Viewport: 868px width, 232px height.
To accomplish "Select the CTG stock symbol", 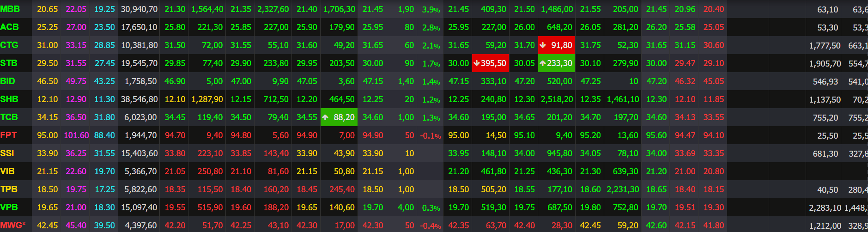I will (9, 45).
